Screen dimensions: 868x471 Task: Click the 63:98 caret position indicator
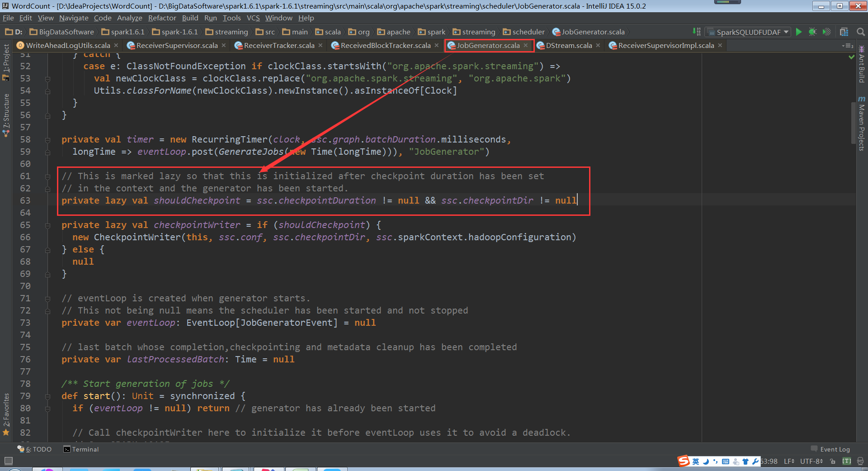(x=769, y=461)
